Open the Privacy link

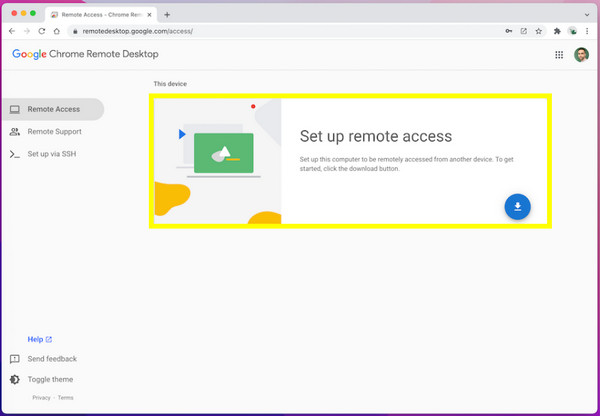(x=41, y=398)
